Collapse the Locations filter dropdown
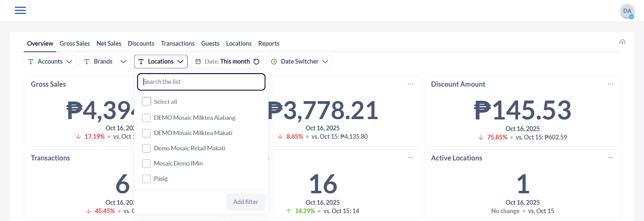Viewport: 644px width, 221px height. [161, 61]
